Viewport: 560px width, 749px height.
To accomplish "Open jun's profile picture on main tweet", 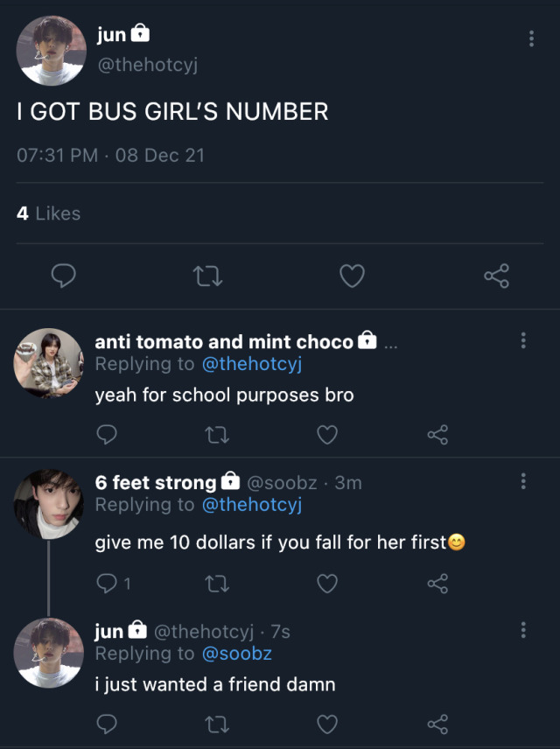I will (x=52, y=51).
